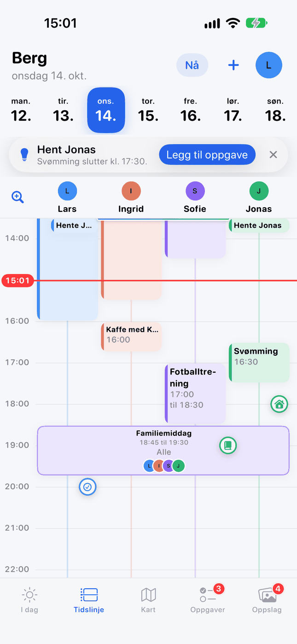The image size is (297, 644).
Task: Switch to the Oppgaver tab
Action: click(208, 599)
